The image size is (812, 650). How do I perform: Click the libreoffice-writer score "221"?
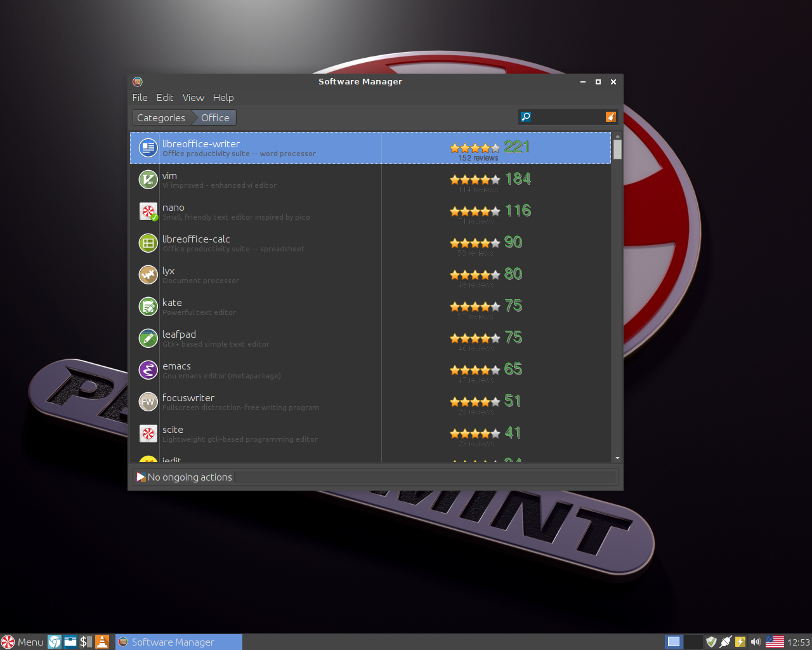(517, 147)
